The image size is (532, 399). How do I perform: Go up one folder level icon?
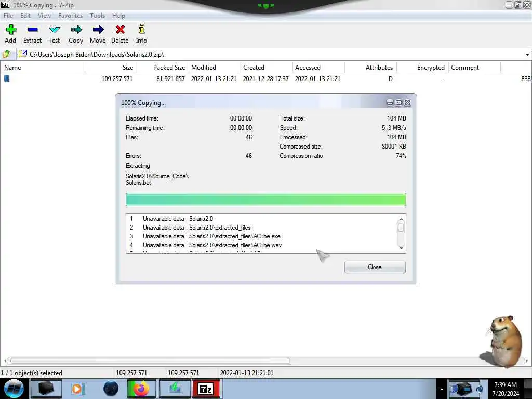point(6,54)
